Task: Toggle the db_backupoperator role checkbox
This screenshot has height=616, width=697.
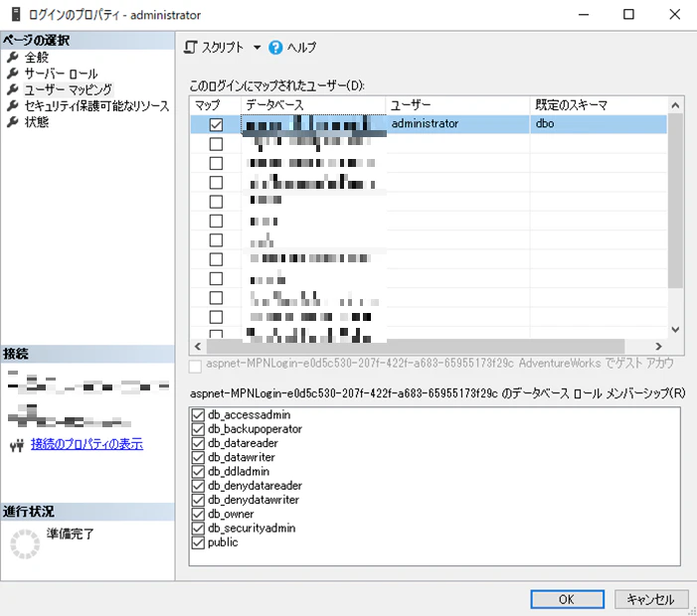Action: pos(198,429)
